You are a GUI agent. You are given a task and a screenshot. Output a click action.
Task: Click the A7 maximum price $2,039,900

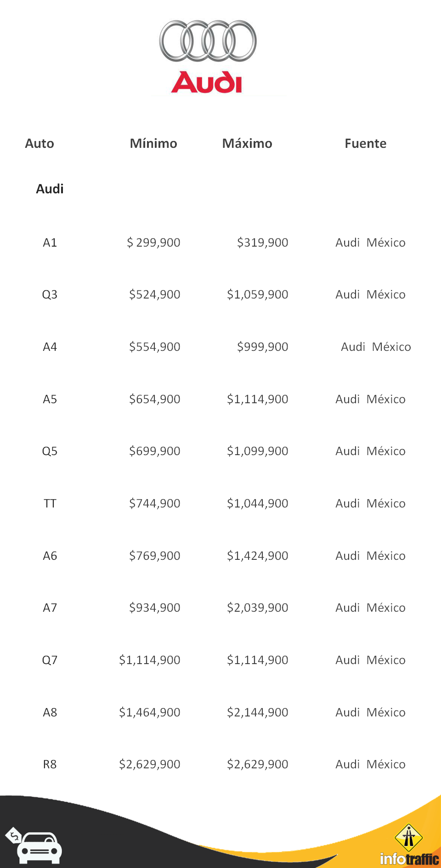(257, 608)
